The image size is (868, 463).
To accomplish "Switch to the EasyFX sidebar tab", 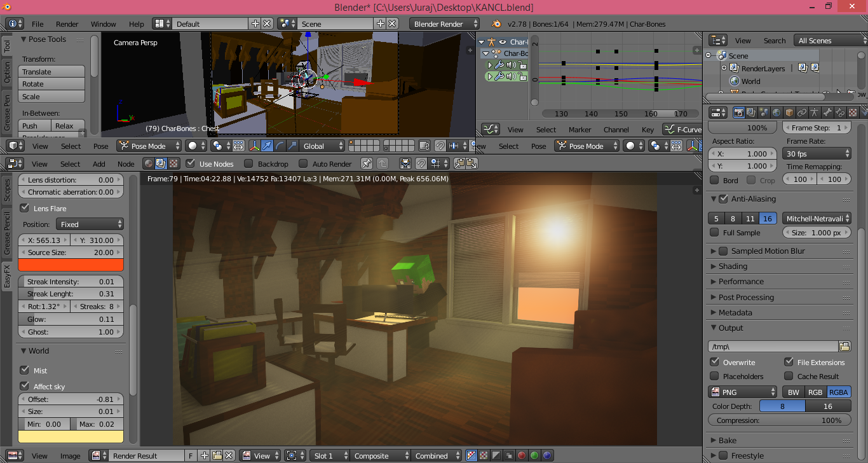I will (x=7, y=277).
